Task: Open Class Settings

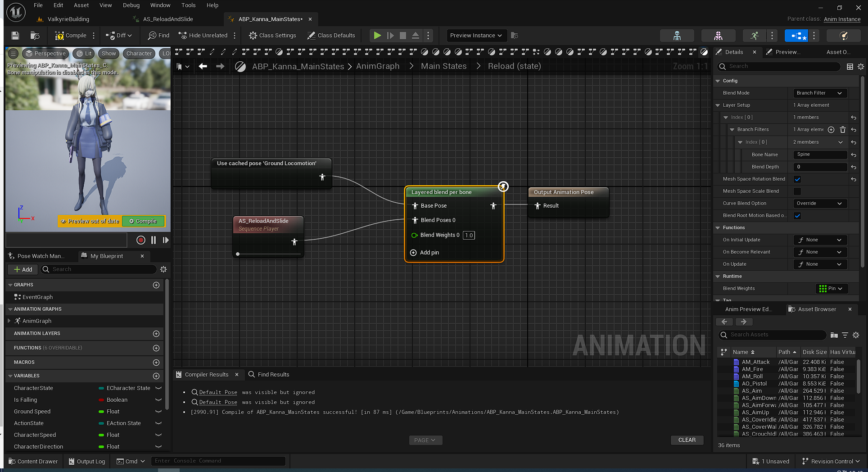Action: pos(272,36)
